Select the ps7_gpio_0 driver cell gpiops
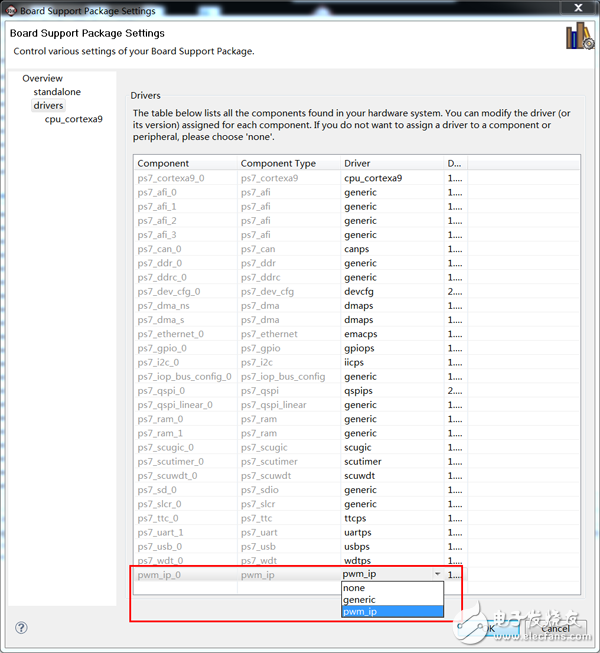The width and height of the screenshot is (600, 653). 361,348
